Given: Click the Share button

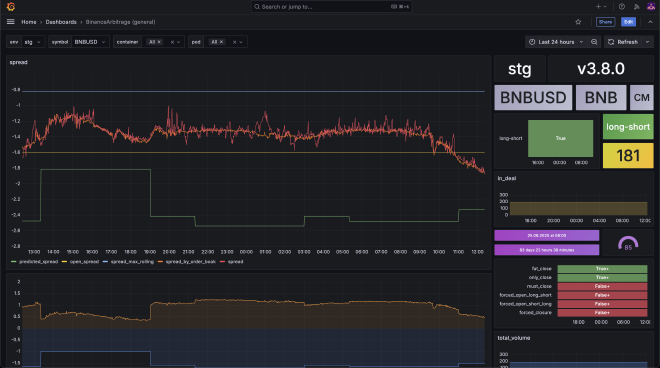Looking at the screenshot, I should point(605,22).
